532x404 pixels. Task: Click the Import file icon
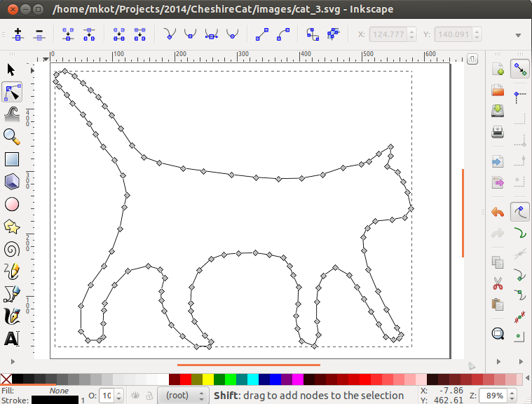498,161
